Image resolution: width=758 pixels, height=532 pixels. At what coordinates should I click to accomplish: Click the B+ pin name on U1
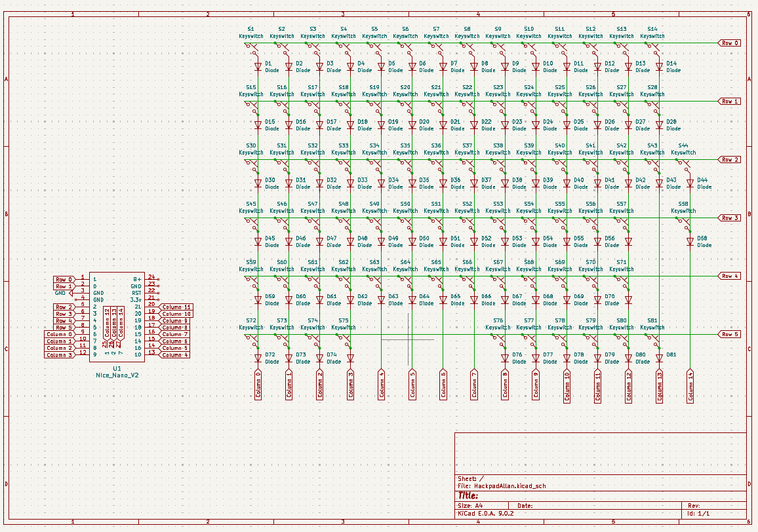[137, 280]
